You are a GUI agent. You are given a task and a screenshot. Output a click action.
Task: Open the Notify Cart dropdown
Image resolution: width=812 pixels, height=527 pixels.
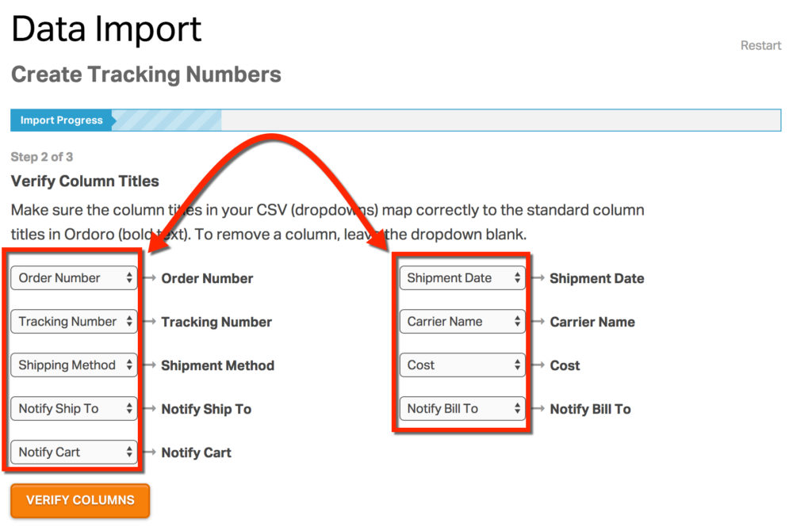pos(74,452)
